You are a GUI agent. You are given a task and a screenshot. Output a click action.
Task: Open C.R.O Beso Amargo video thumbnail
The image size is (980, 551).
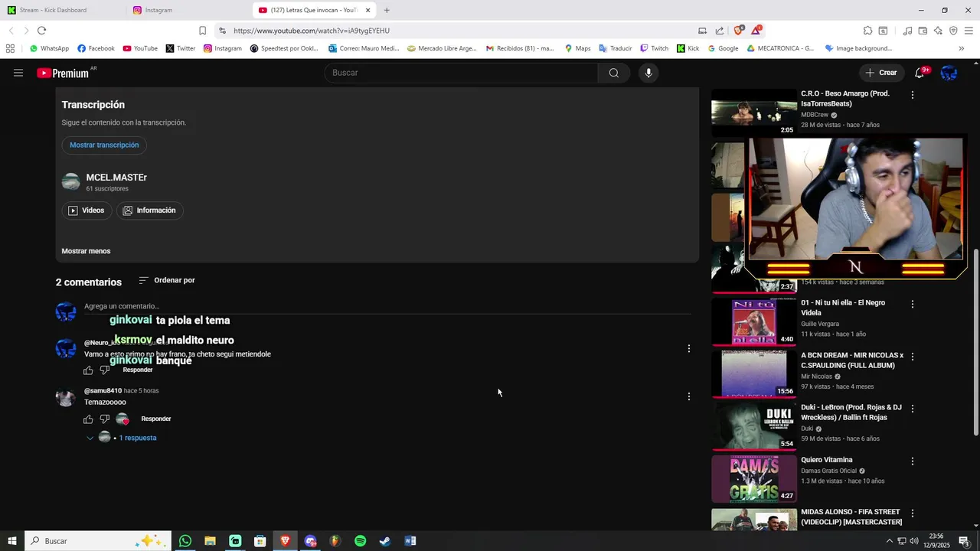(x=754, y=112)
